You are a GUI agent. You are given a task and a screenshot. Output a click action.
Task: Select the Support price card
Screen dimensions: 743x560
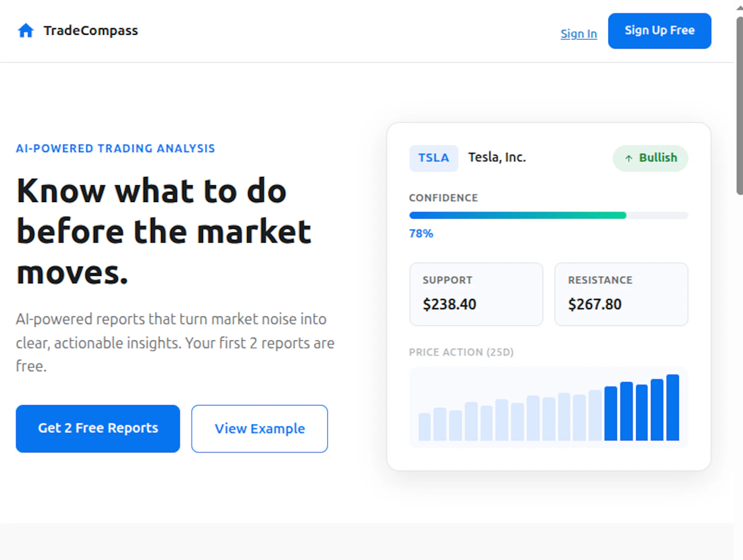coord(476,294)
